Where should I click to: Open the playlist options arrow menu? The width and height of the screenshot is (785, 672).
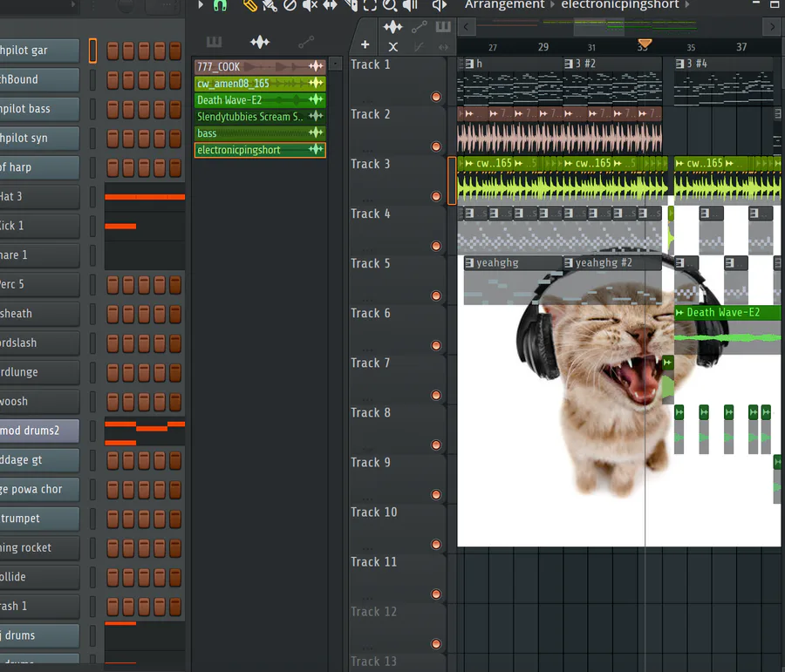[x=201, y=5]
